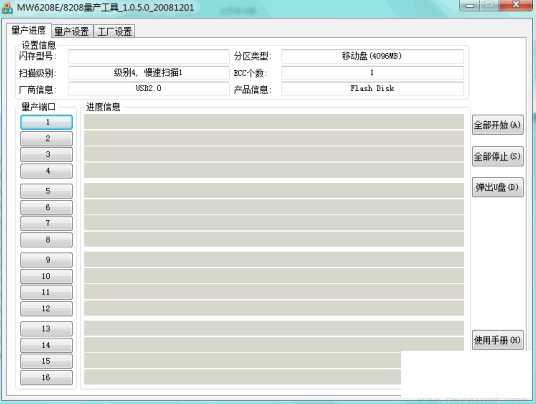Click the 全部停止 (S) button
The width and height of the screenshot is (536, 404).
[x=497, y=157]
